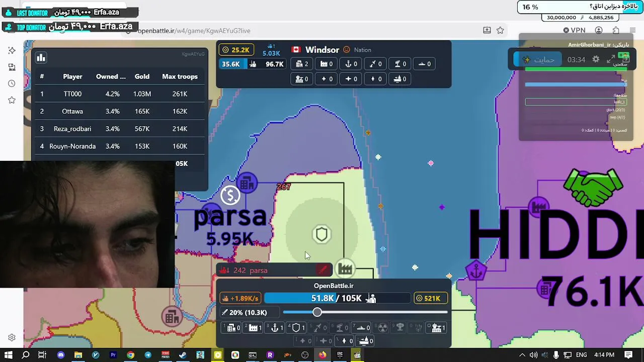
Task: Click the City build button in build bar
Action: pyautogui.click(x=232, y=328)
